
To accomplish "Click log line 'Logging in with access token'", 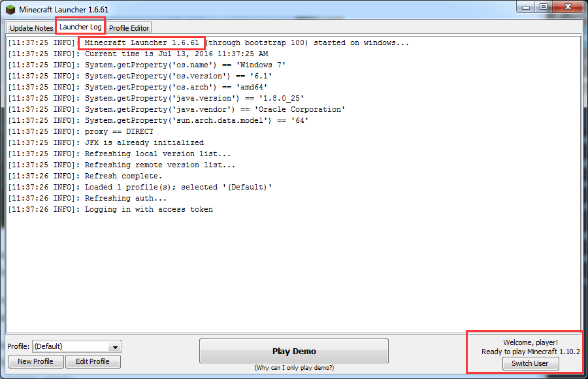I will 110,209.
